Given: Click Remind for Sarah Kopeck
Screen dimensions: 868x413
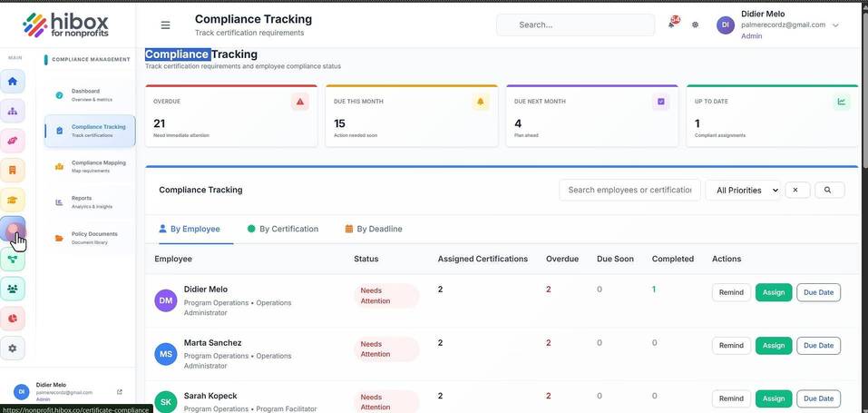Looking at the screenshot, I should [731, 398].
